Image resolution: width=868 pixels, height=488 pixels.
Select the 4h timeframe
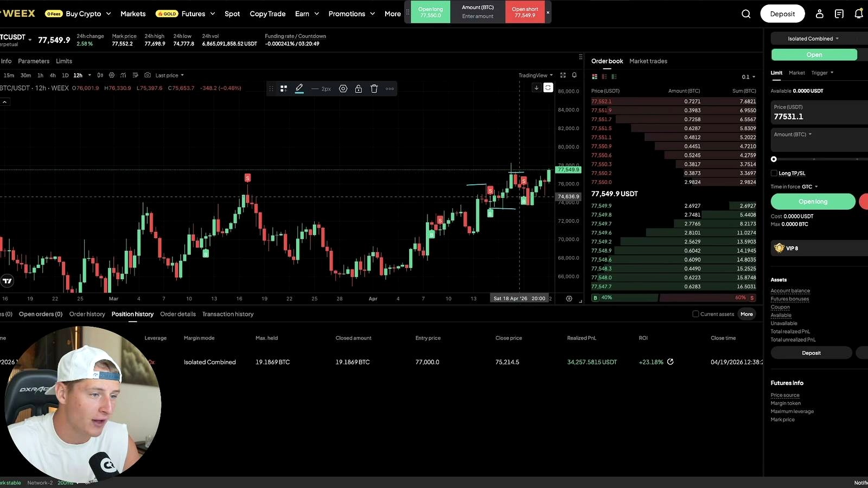pyautogui.click(x=53, y=75)
